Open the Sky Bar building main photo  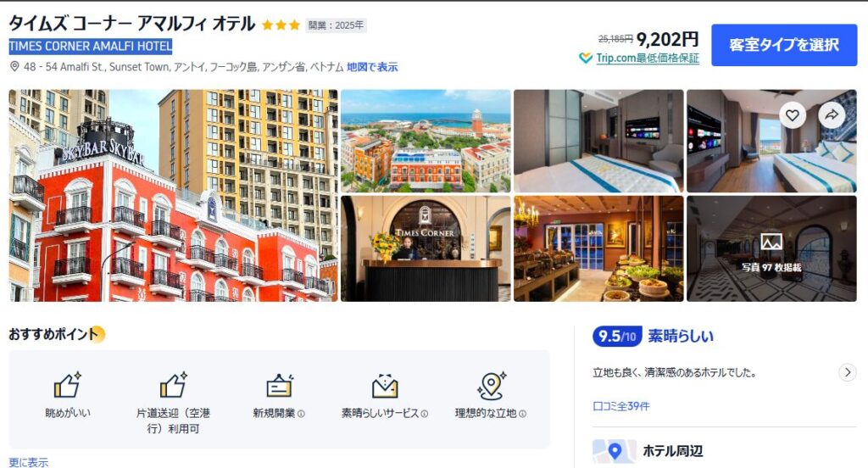pyautogui.click(x=173, y=196)
